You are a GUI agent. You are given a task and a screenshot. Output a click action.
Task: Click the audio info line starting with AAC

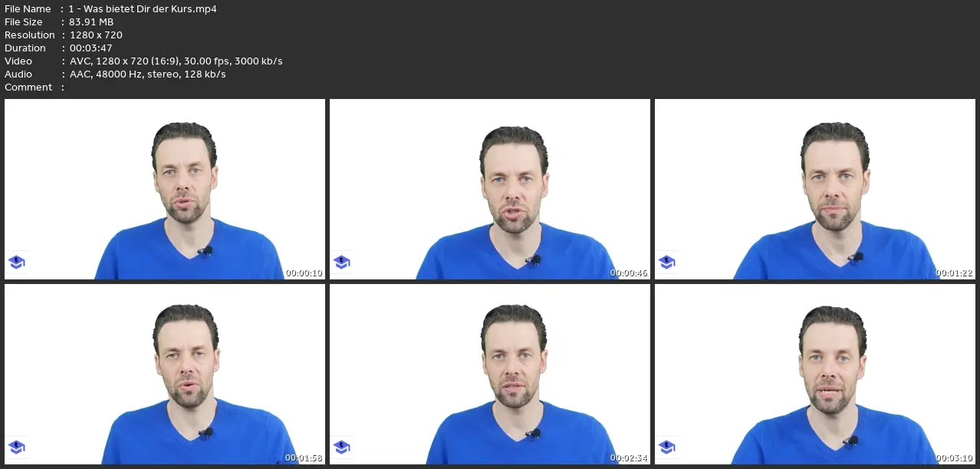point(147,74)
